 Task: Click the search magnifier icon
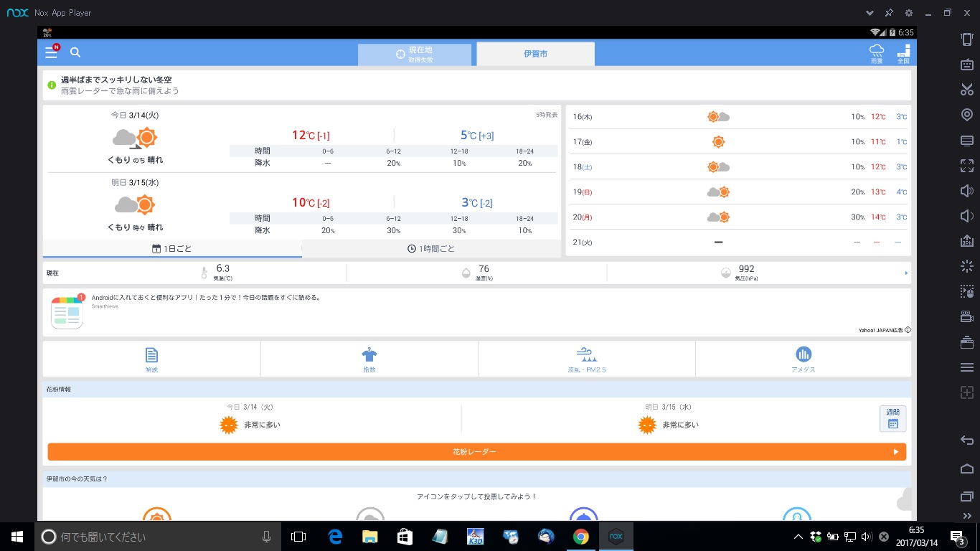pyautogui.click(x=75, y=52)
